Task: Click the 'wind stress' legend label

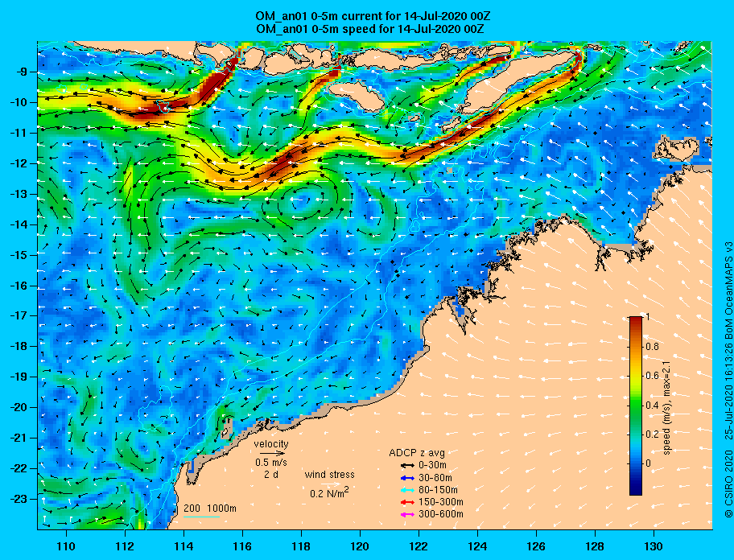Action: tap(329, 475)
